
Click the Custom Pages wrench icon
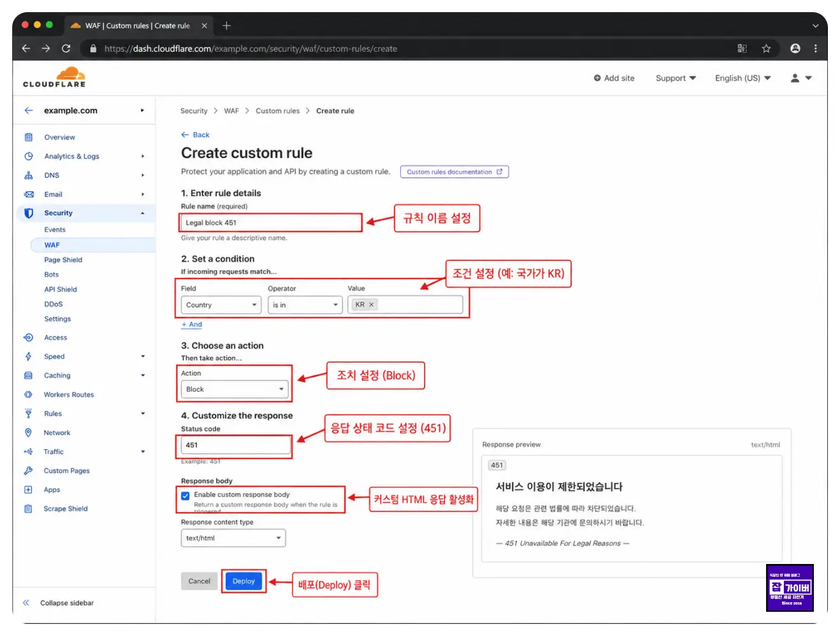28,471
